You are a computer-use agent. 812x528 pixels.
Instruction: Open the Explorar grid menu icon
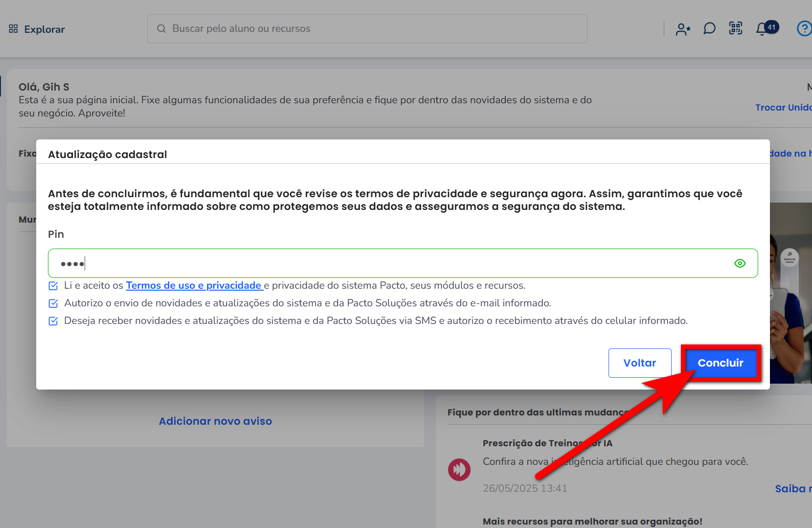coord(13,29)
